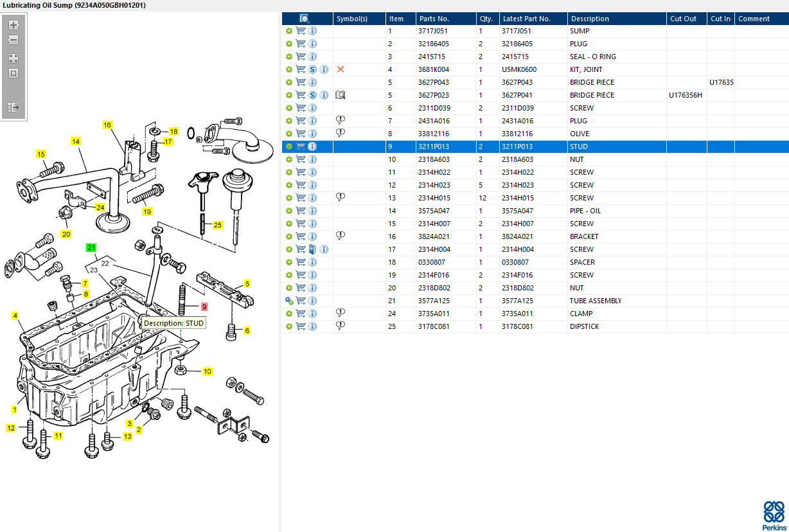Open info for PLUG 32186405
789x532 pixels.
coord(312,44)
